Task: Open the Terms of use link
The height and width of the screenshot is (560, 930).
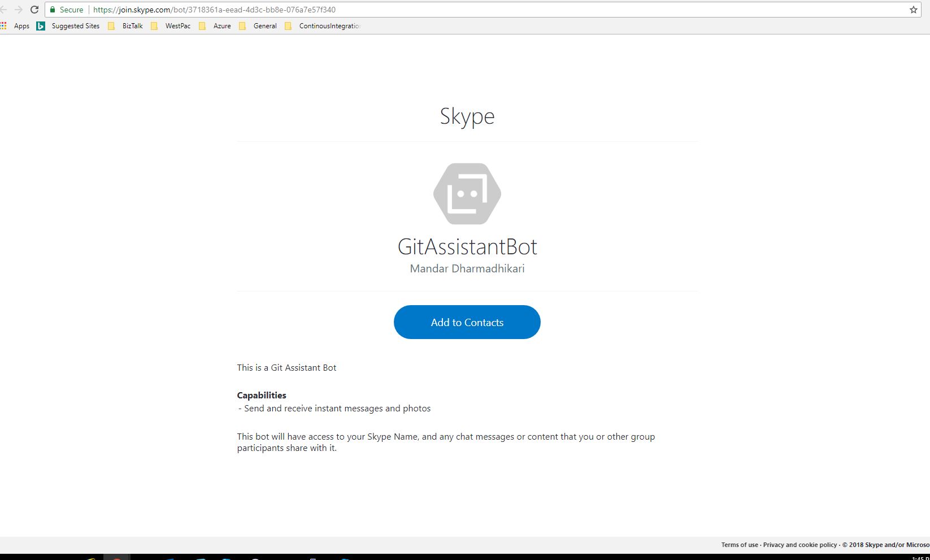Action: [x=740, y=545]
